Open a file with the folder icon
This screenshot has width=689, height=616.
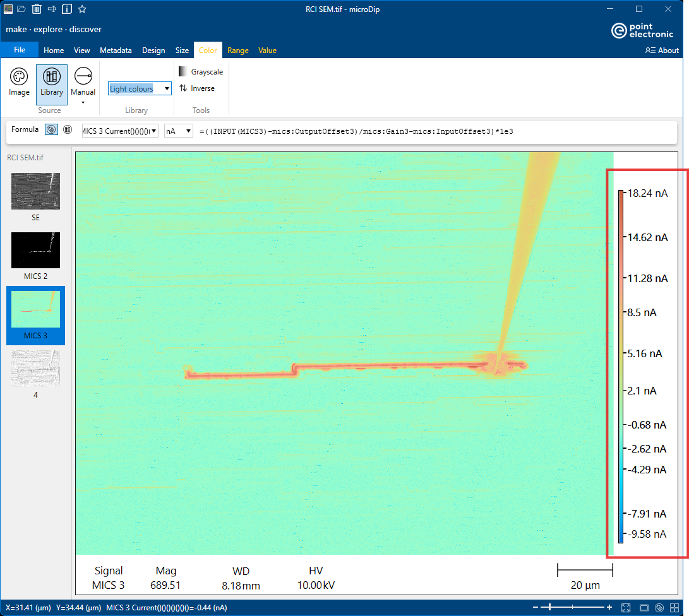pyautogui.click(x=21, y=9)
